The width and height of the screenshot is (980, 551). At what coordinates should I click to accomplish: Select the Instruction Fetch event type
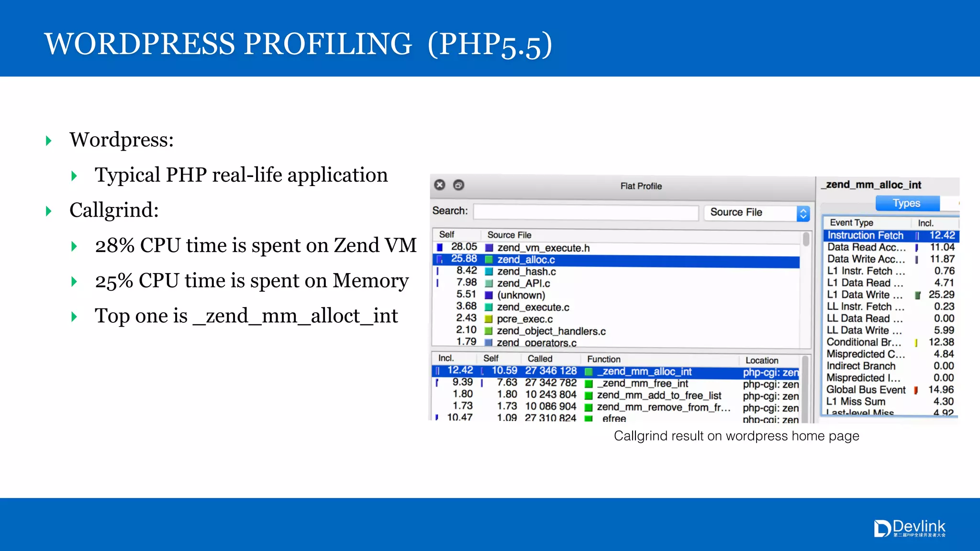point(891,235)
